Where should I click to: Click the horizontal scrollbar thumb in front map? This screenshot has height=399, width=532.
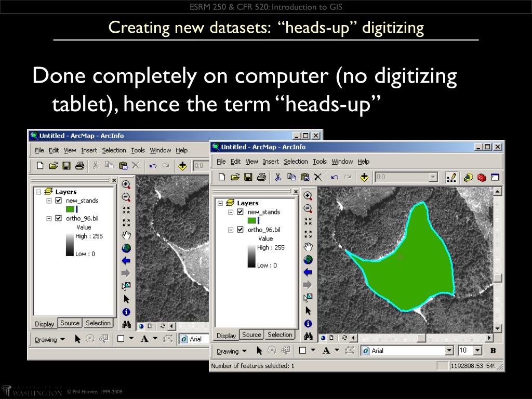click(421, 338)
